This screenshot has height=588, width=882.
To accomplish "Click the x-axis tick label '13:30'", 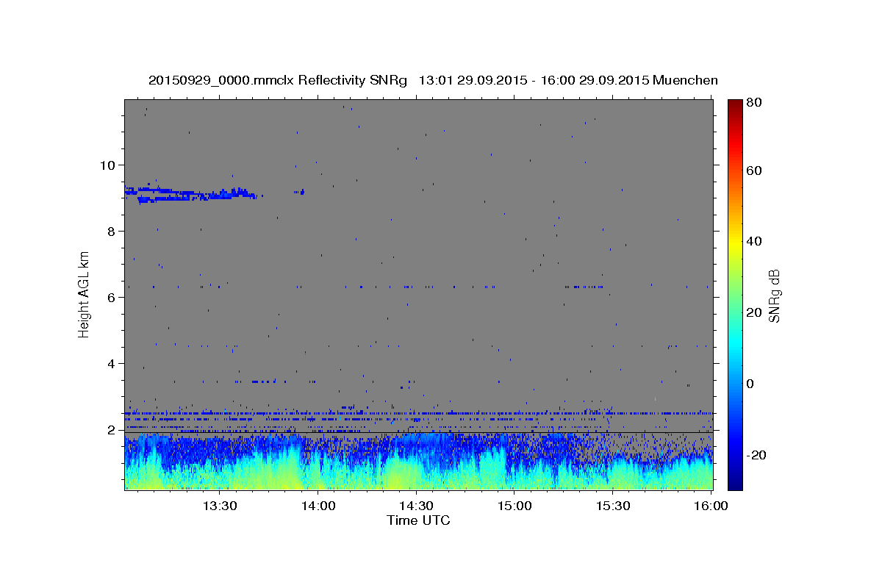I will click(218, 506).
